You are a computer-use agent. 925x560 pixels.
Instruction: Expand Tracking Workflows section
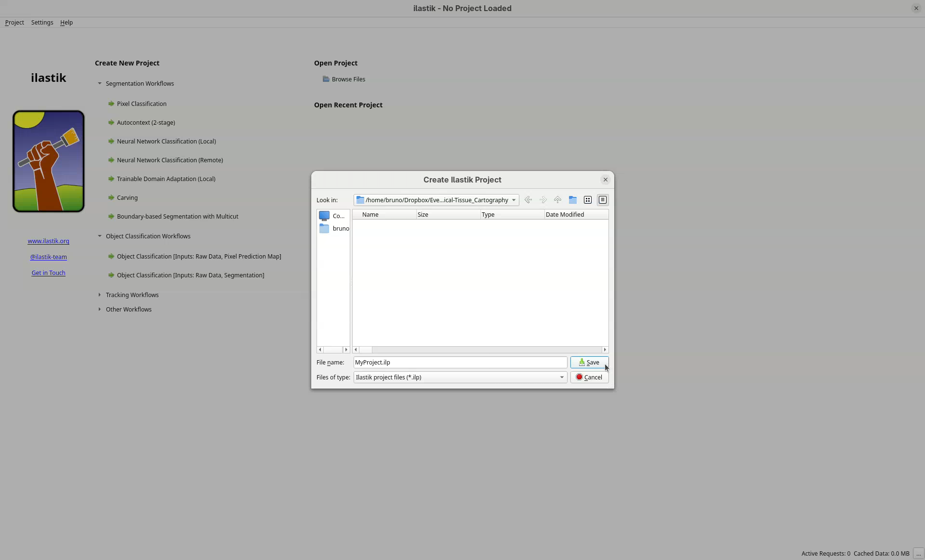pyautogui.click(x=100, y=295)
